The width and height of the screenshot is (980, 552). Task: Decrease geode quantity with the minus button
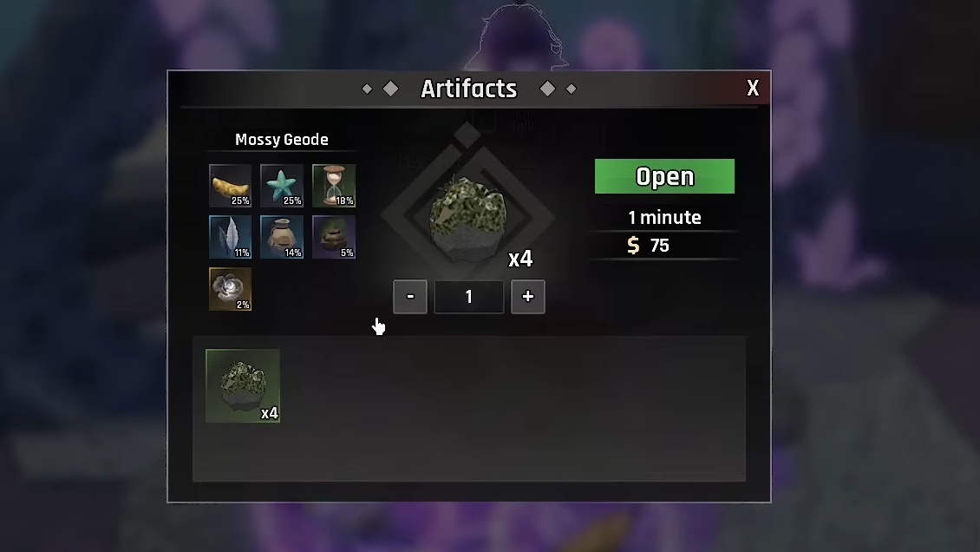click(x=410, y=296)
